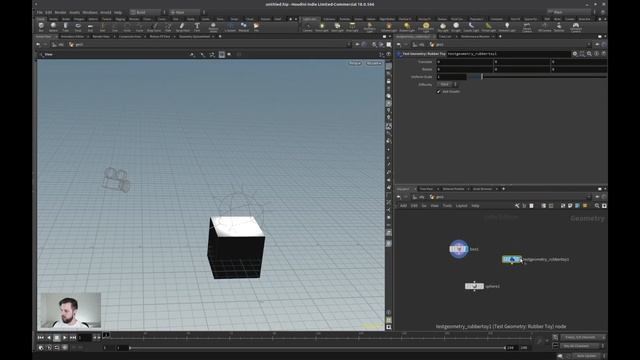The image size is (640, 360).
Task: Add a Camera from the lights shelf
Action: 307,27
